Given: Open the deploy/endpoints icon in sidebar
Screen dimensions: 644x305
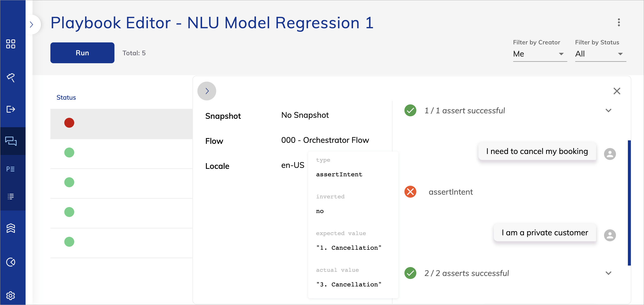Looking at the screenshot, I should [x=10, y=109].
